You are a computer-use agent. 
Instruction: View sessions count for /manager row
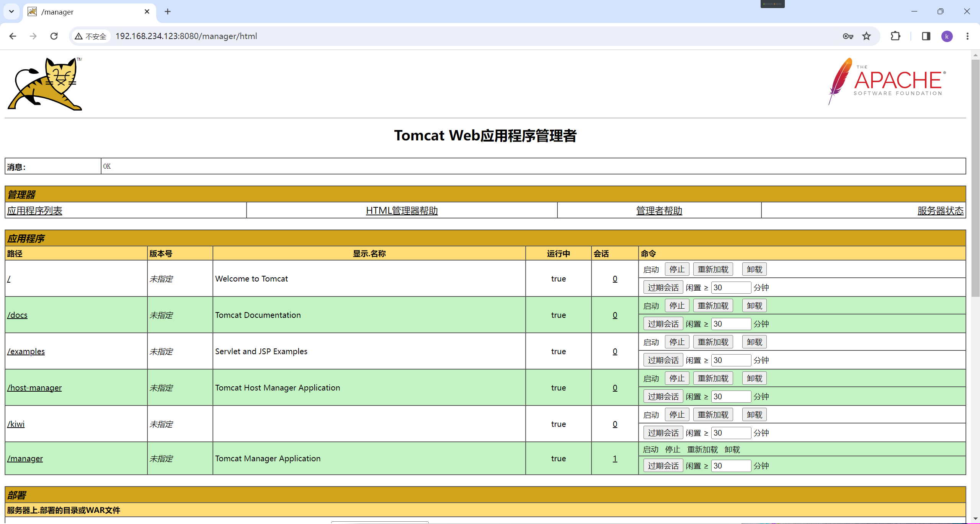click(615, 459)
